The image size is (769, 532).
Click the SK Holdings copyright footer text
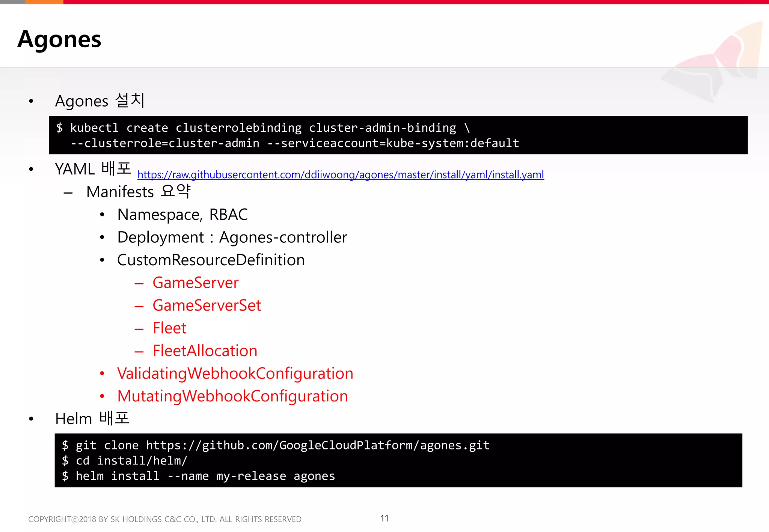pos(164,519)
